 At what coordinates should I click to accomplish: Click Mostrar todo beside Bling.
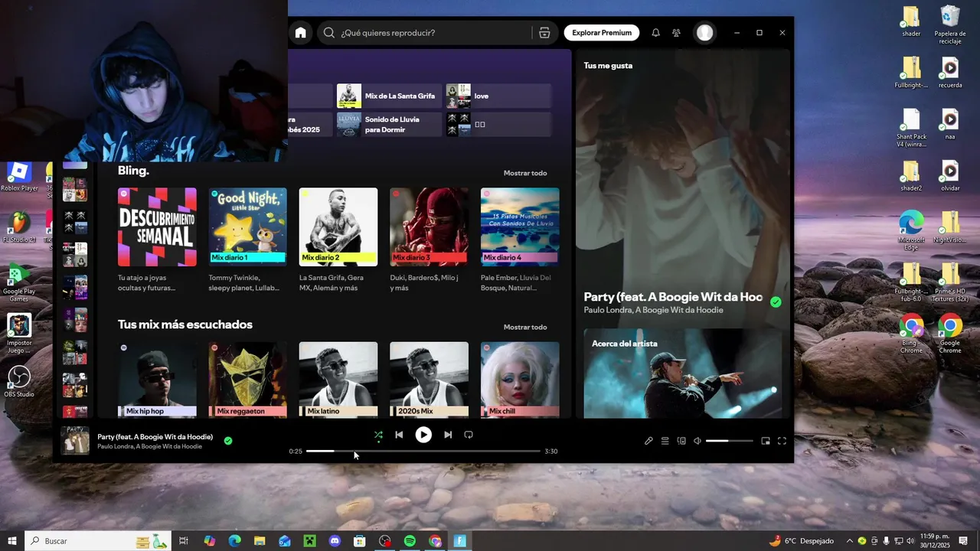(x=525, y=173)
